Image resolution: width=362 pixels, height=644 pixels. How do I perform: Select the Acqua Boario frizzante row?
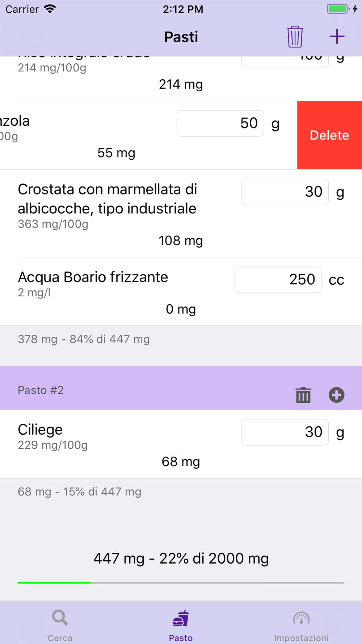pyautogui.click(x=181, y=292)
